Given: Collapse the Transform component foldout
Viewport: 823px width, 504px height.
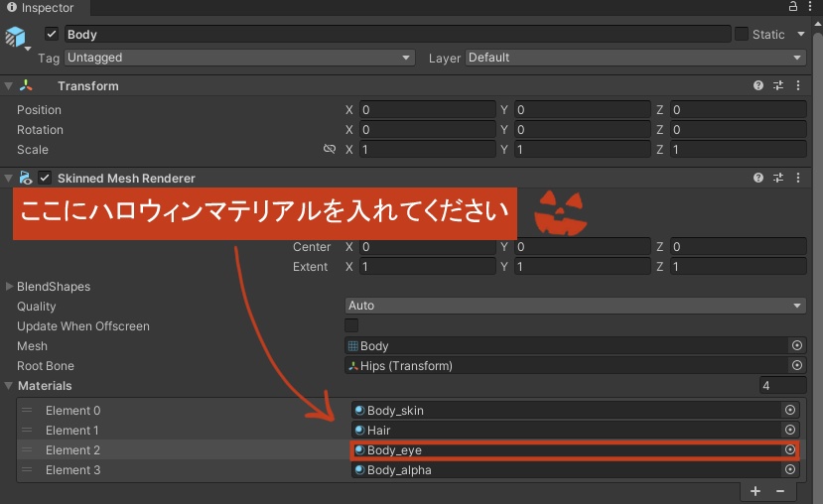Looking at the screenshot, I should point(8,85).
